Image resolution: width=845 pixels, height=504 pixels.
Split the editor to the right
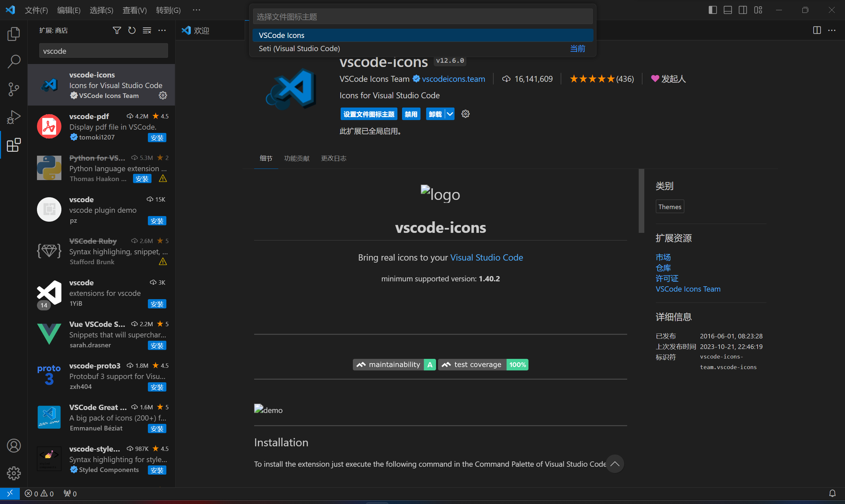[817, 31]
